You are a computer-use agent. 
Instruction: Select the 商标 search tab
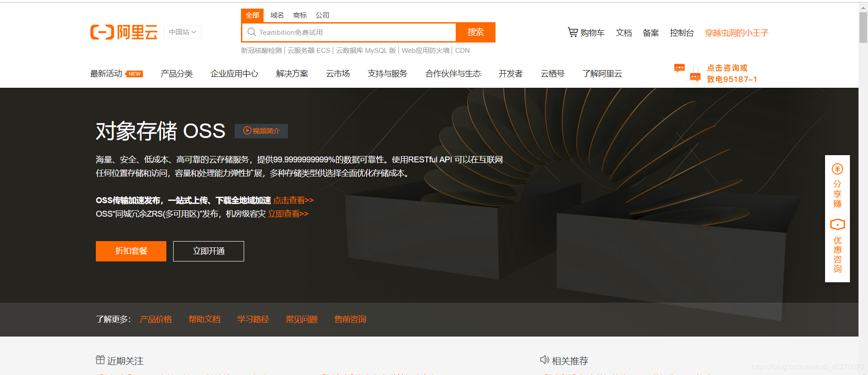pyautogui.click(x=300, y=15)
